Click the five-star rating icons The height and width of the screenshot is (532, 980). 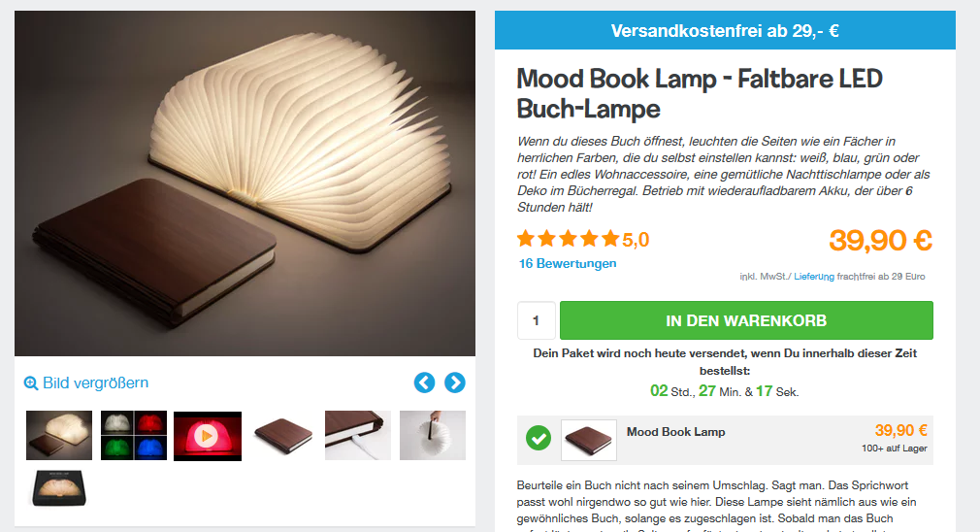click(x=569, y=239)
